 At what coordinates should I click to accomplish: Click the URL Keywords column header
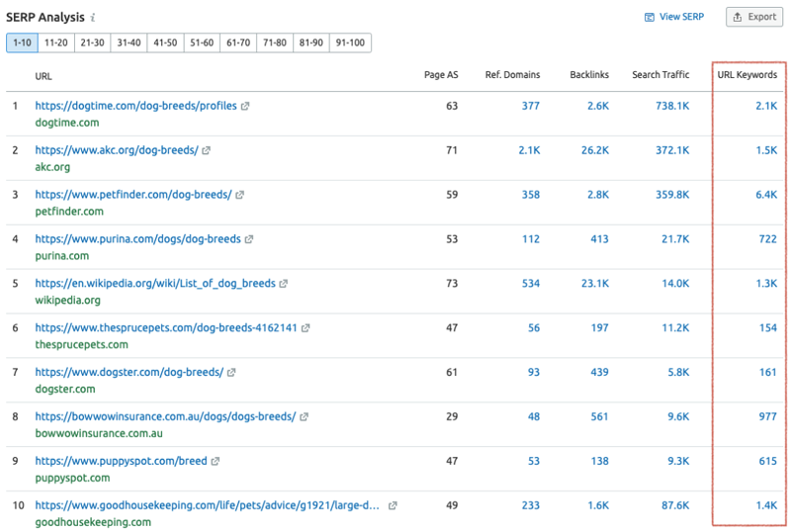coord(747,75)
